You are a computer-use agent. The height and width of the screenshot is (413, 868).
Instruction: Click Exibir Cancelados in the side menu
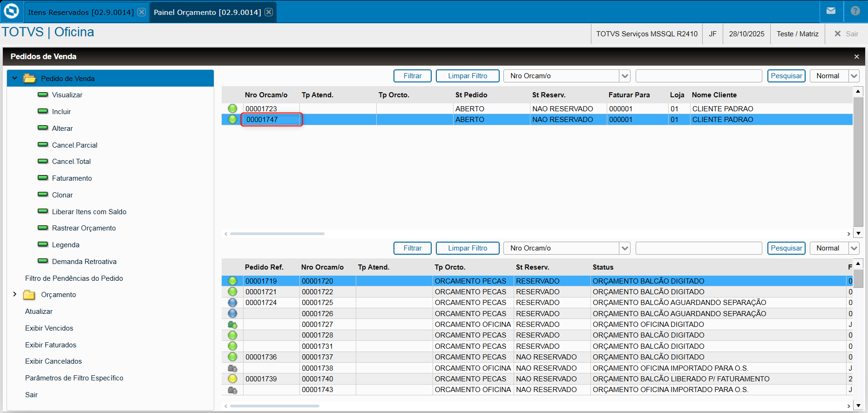pos(54,361)
